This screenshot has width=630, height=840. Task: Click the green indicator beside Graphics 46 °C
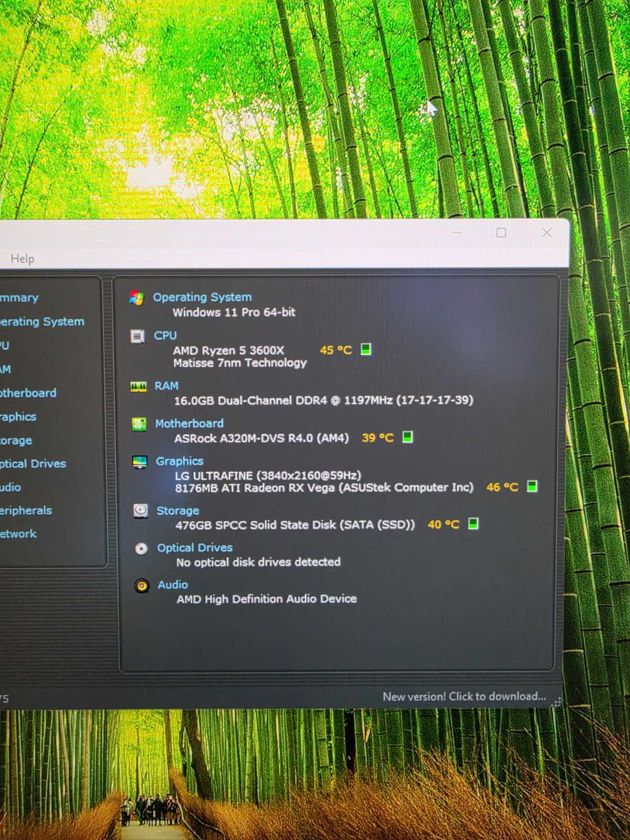click(x=532, y=486)
